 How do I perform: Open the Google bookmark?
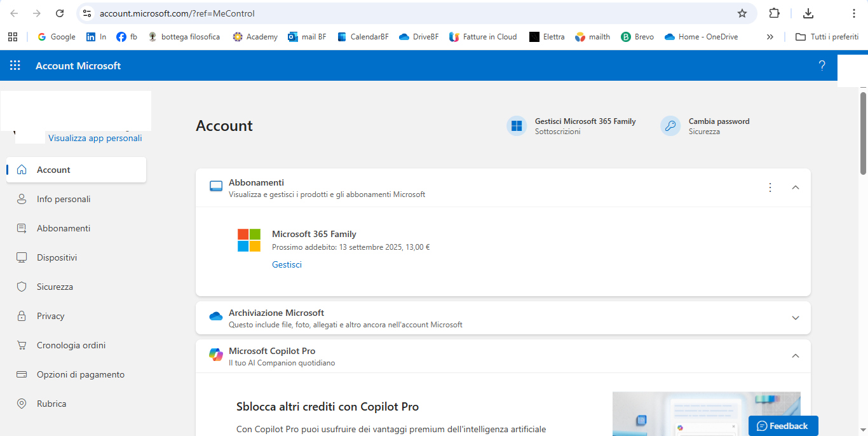56,37
